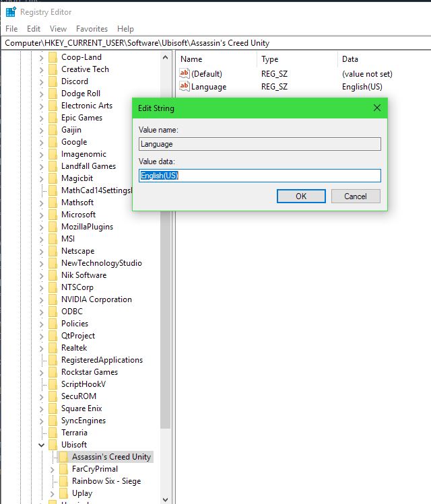Select the Dodge Roll folder icon

pos(53,94)
